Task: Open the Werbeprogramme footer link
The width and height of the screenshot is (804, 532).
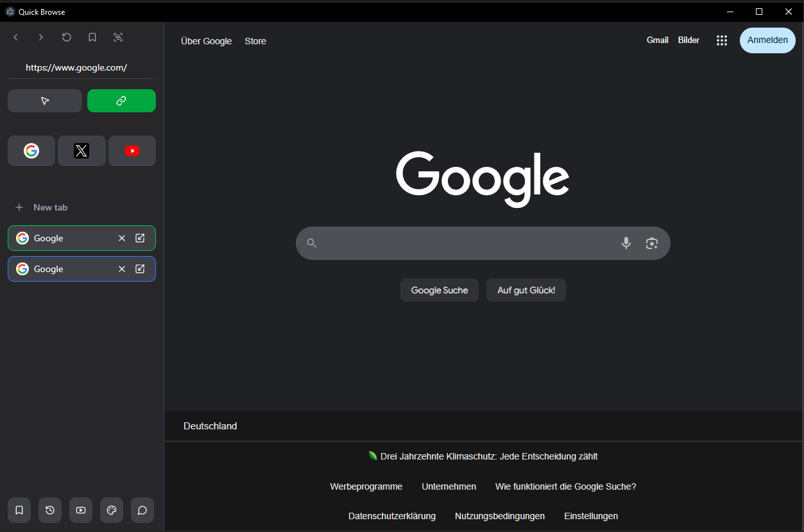Action: (x=366, y=486)
